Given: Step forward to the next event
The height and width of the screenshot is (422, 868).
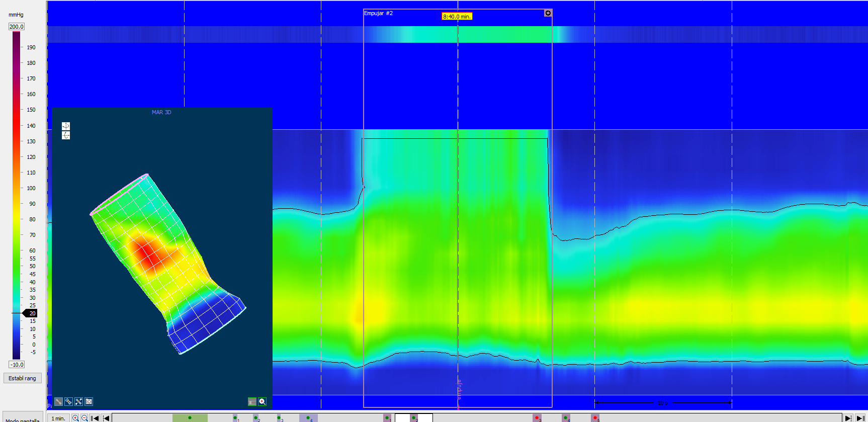Looking at the screenshot, I should coord(848,418).
